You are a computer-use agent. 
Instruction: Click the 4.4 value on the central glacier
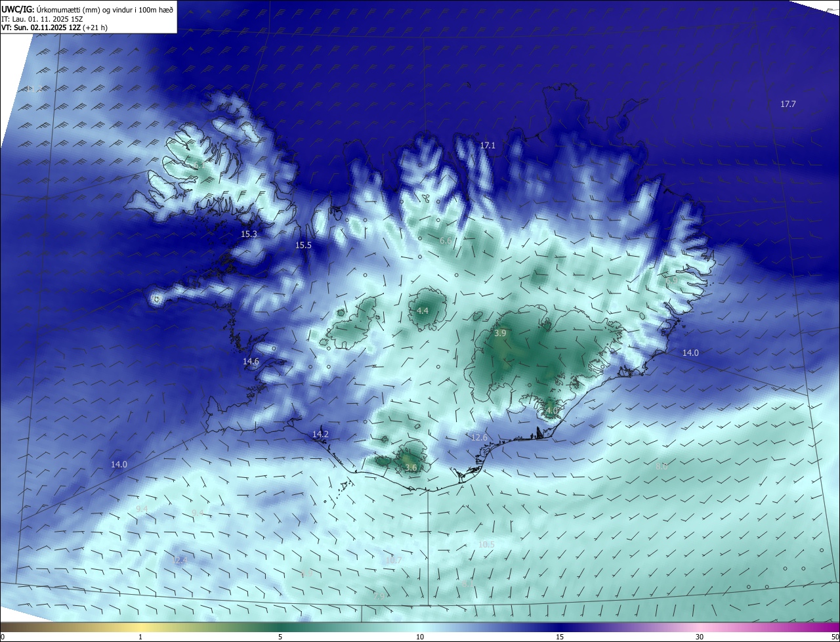point(423,310)
